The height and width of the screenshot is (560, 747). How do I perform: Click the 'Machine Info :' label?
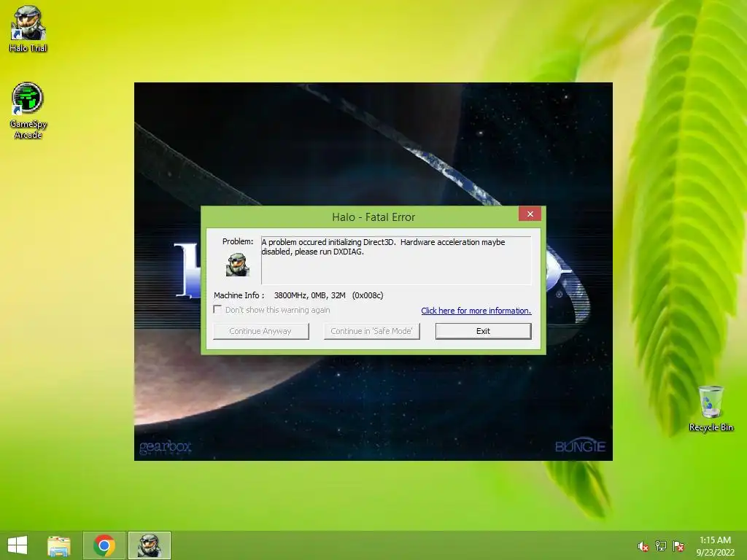pos(239,295)
